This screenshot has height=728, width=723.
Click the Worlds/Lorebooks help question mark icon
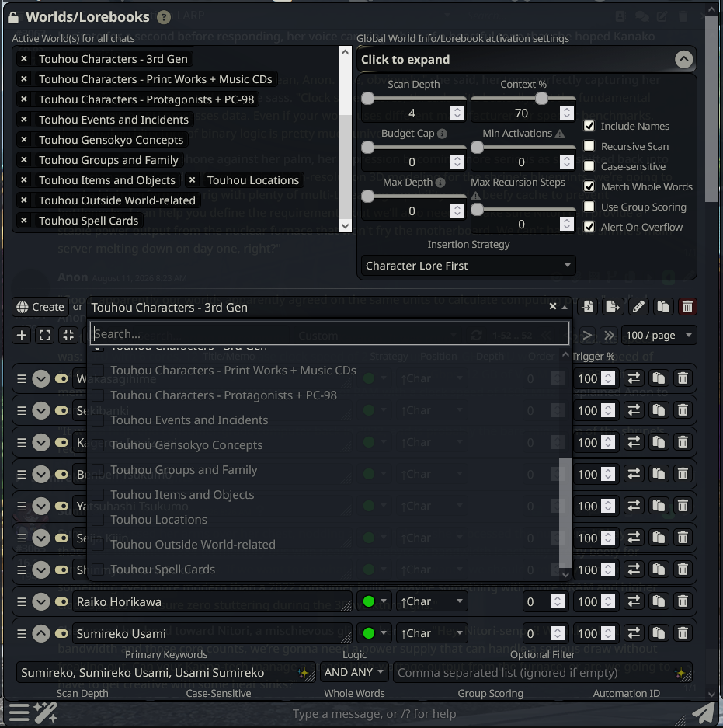tap(163, 17)
